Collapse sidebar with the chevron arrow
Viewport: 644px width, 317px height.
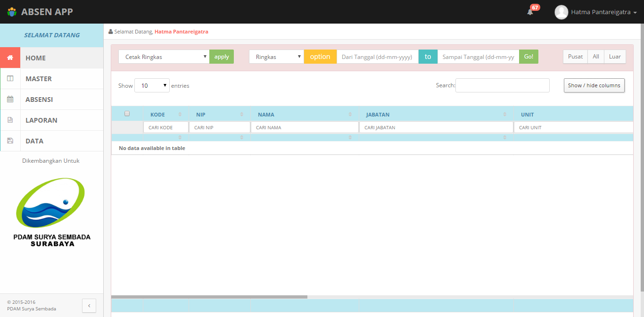[x=89, y=306]
